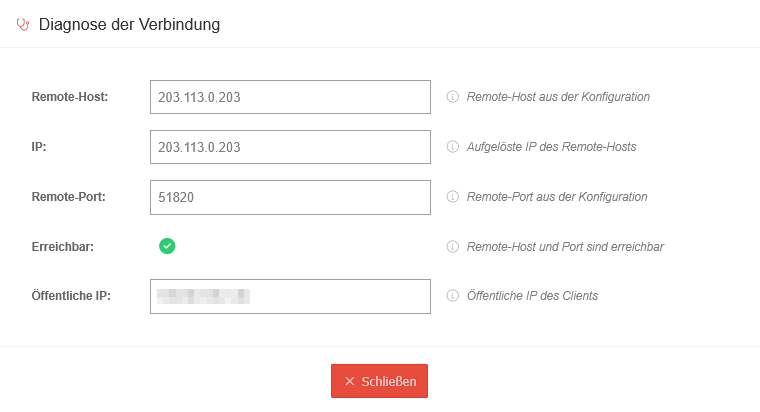Click into the Remote-Port field showing 51820

pyautogui.click(x=290, y=197)
